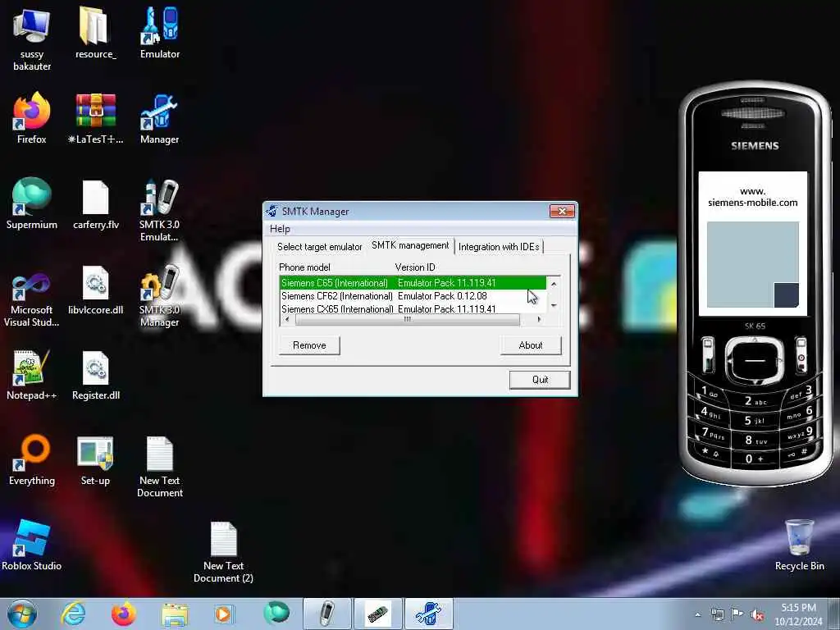Viewport: 840px width, 630px height.
Task: Click the Phone model column header
Action: (304, 267)
